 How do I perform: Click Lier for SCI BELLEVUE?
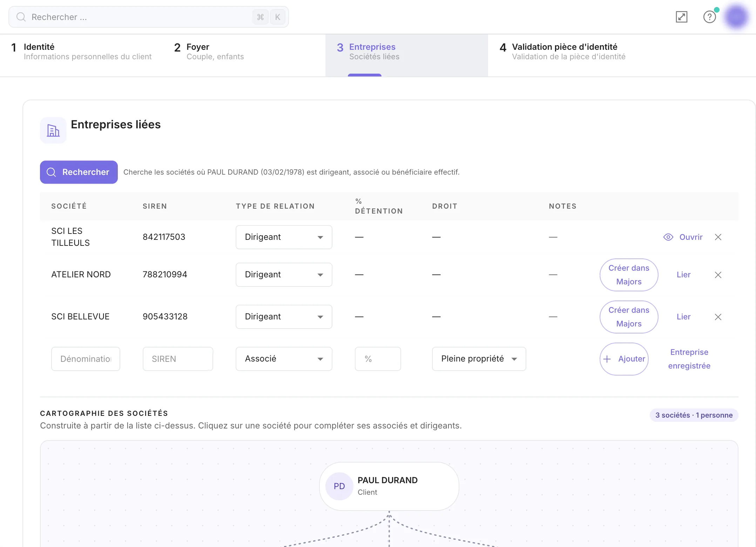point(683,317)
